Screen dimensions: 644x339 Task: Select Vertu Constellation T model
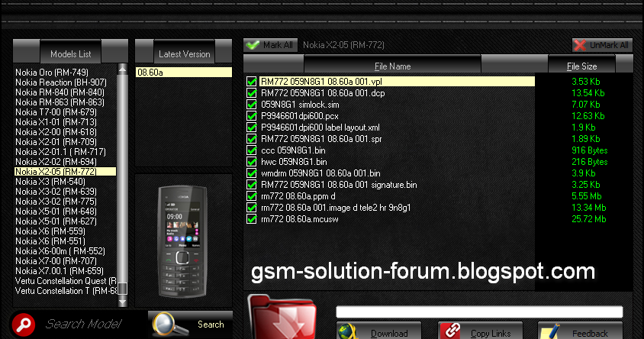66,290
